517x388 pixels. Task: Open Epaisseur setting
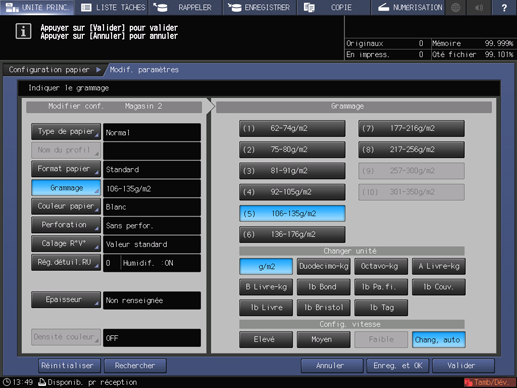[66, 300]
